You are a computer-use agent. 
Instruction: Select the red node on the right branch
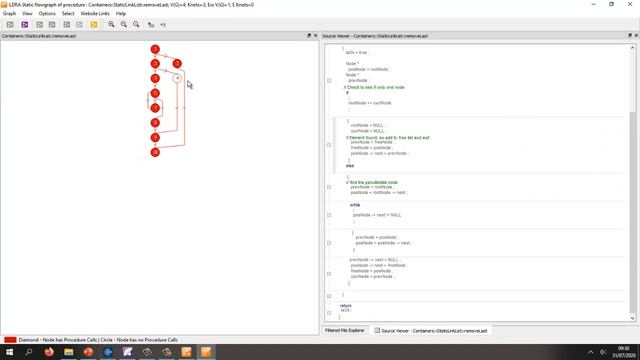coord(177,64)
